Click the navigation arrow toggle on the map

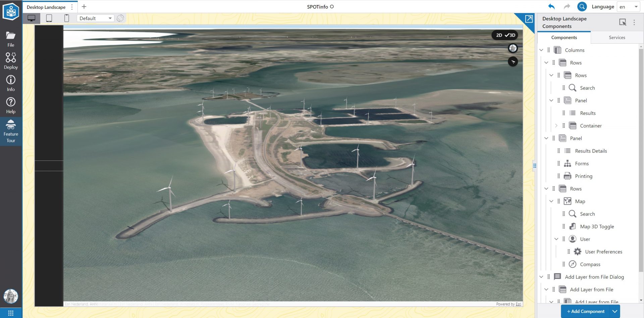tap(513, 62)
